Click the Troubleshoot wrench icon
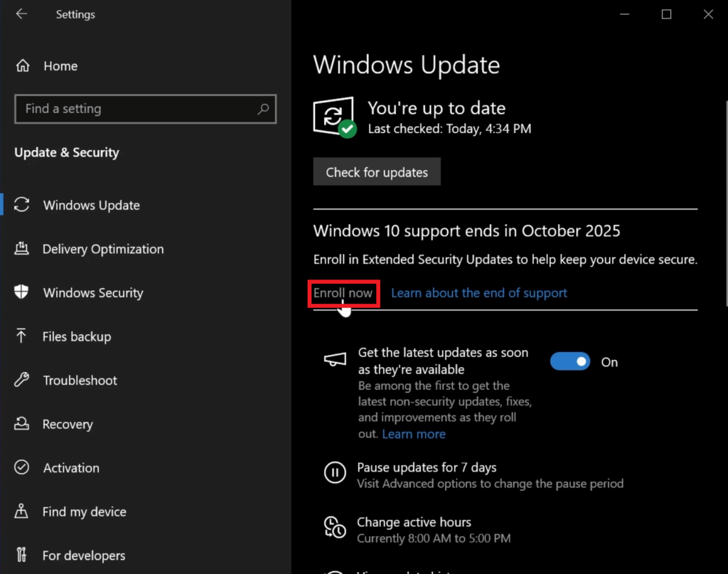 click(x=22, y=381)
